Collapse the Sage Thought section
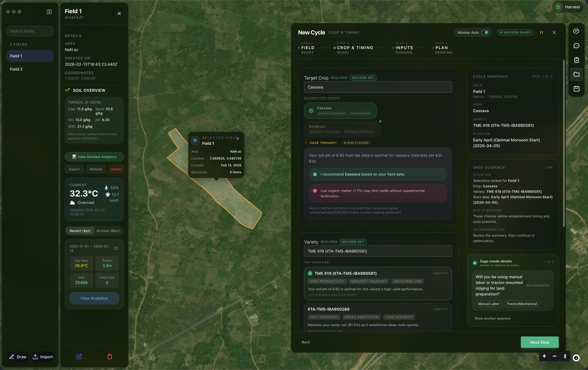The height and width of the screenshot is (370, 588). (306, 143)
